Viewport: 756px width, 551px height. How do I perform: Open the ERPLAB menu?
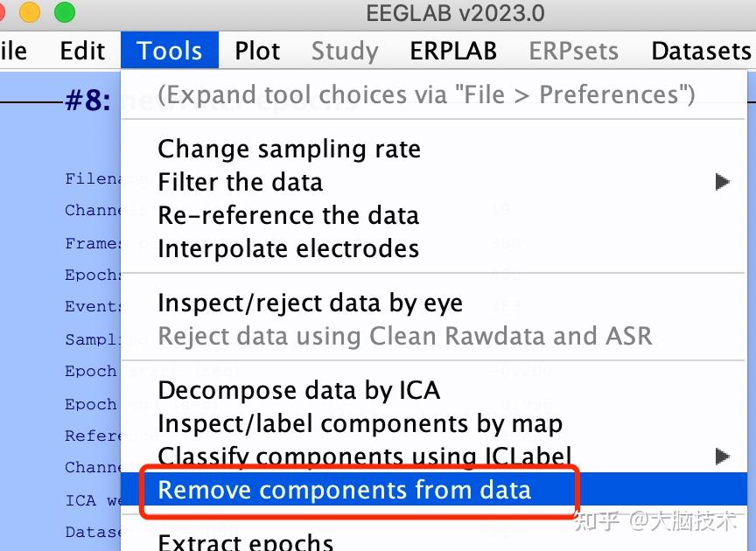453,51
